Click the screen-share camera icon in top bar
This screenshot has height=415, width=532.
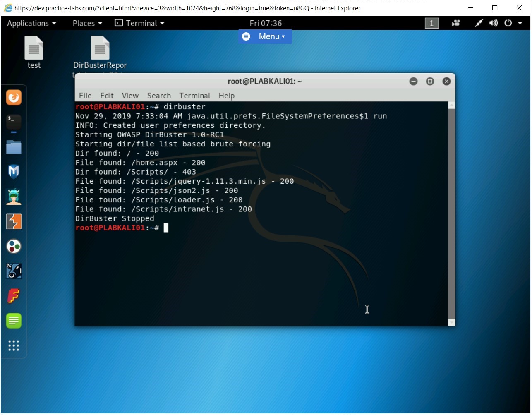(x=455, y=23)
